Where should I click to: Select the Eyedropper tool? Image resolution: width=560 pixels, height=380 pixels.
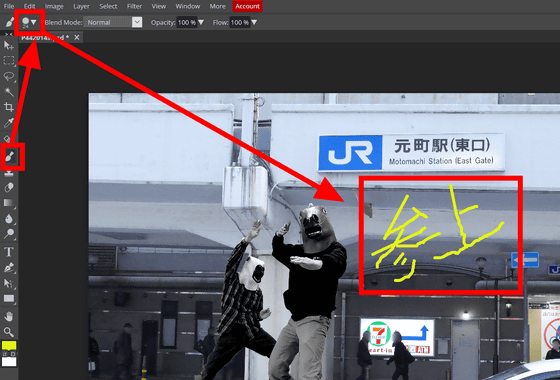click(x=9, y=122)
